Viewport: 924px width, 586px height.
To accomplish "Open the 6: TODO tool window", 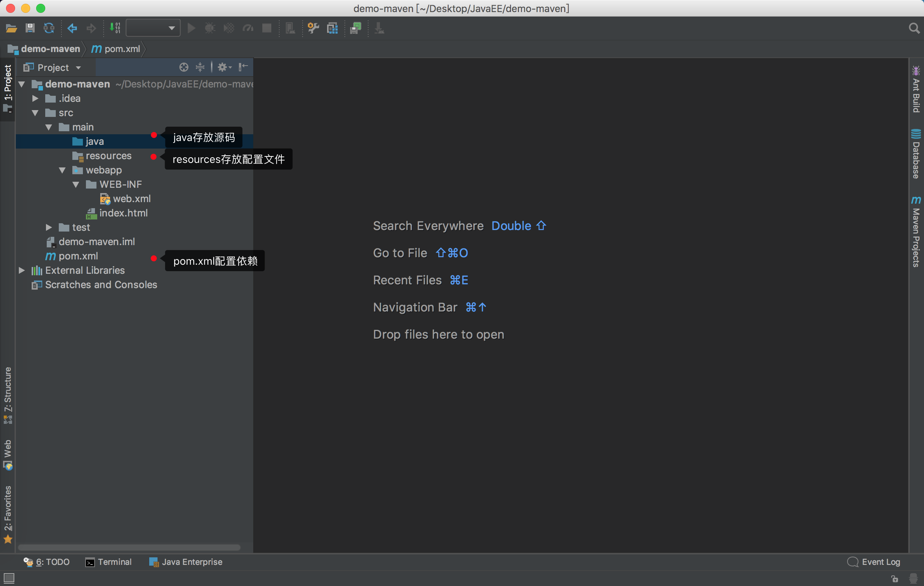I will pos(46,562).
